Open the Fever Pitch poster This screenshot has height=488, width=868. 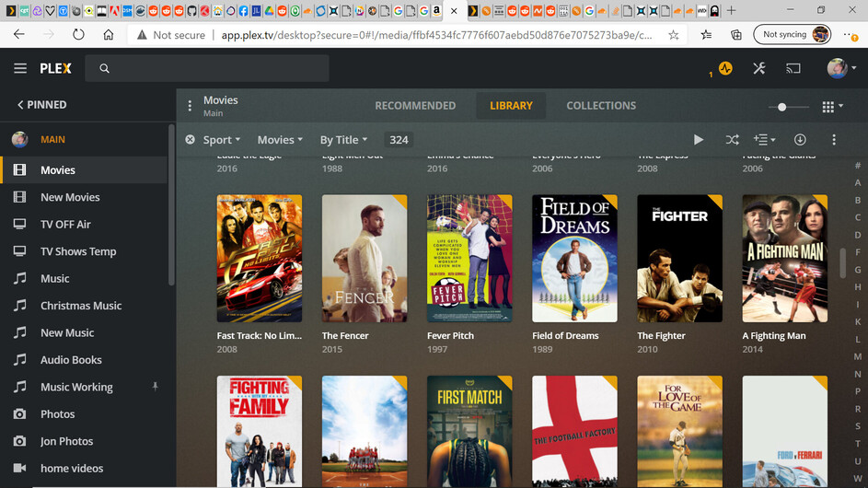[469, 258]
